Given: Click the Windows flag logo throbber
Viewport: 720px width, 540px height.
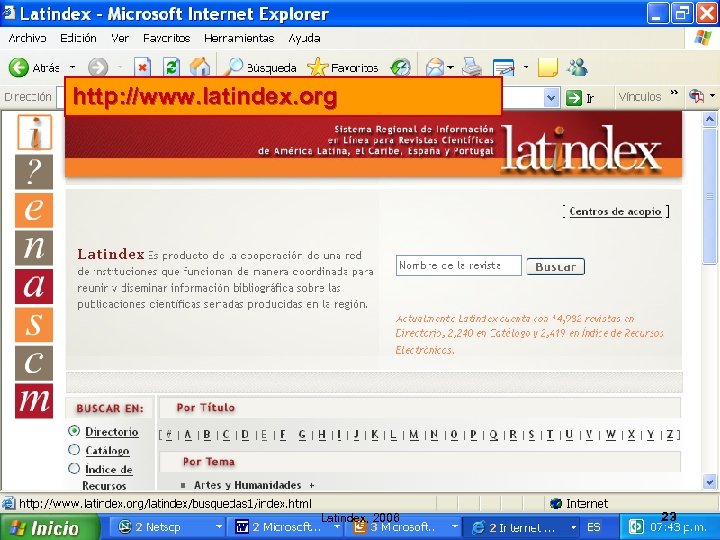Looking at the screenshot, I should [703, 38].
